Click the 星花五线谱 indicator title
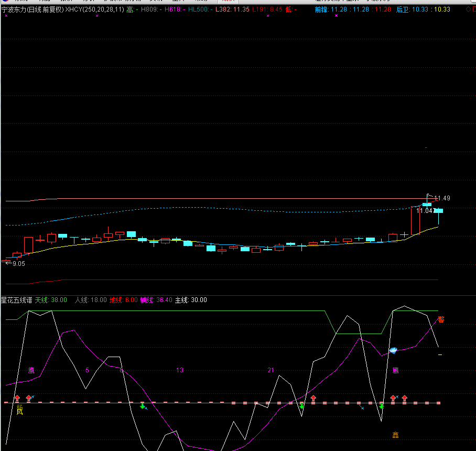Screen dimensions: 476x451 (16, 300)
